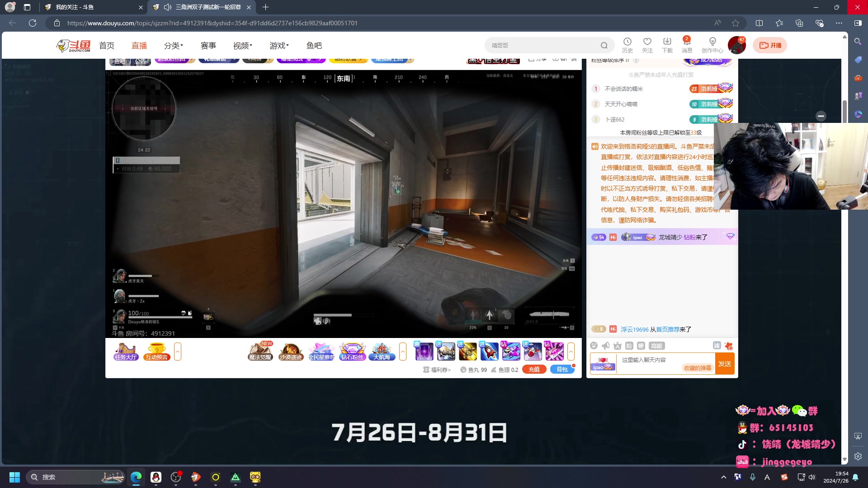868x488 pixels.
Task: Open the 视频 dropdown menu
Action: [242, 46]
